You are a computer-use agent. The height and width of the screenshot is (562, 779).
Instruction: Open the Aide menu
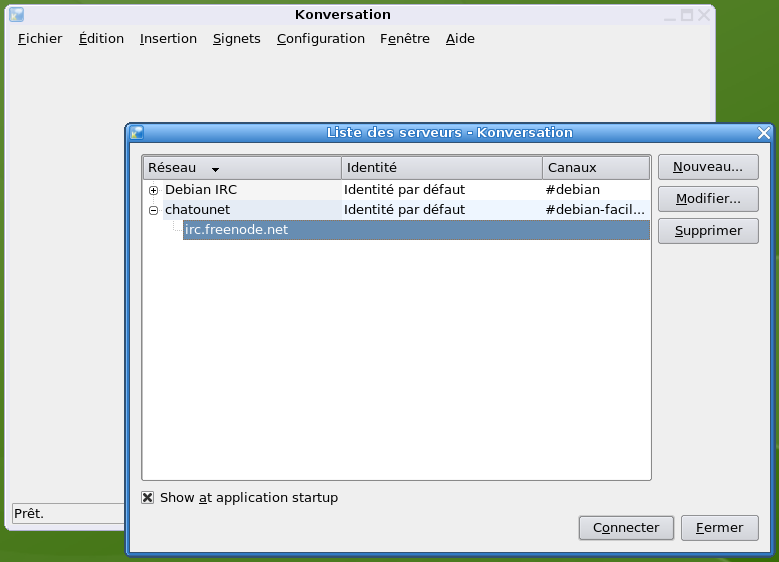(x=460, y=39)
